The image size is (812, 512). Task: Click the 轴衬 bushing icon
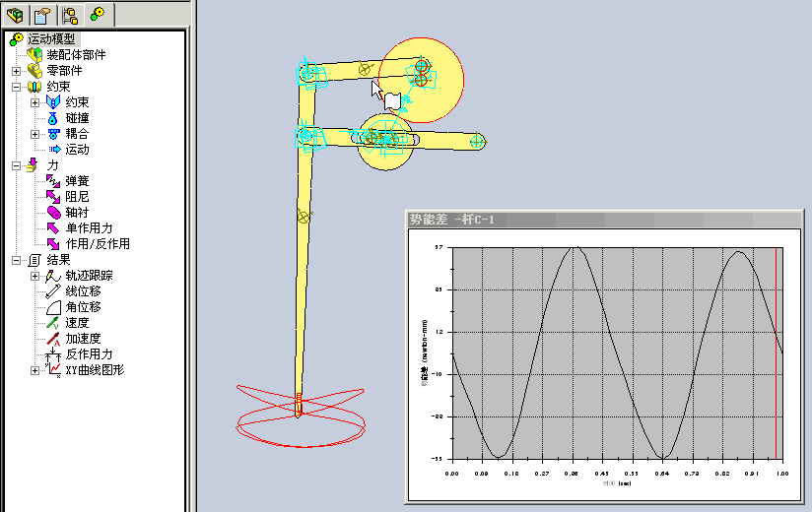pyautogui.click(x=53, y=213)
